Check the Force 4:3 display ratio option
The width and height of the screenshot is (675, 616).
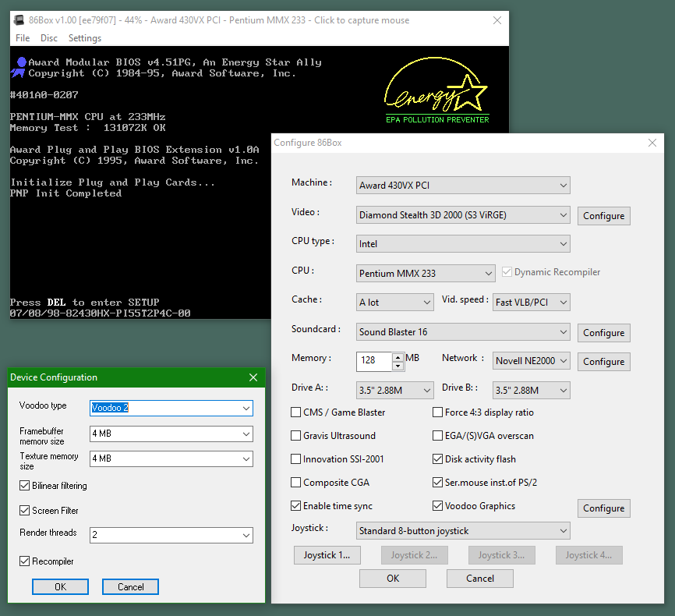coord(438,412)
